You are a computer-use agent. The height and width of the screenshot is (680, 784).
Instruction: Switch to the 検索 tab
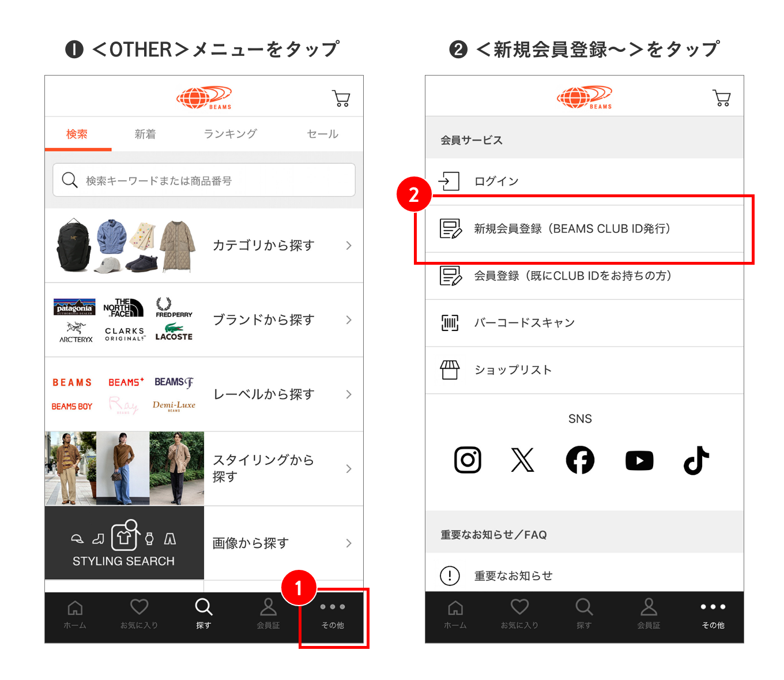click(x=77, y=134)
